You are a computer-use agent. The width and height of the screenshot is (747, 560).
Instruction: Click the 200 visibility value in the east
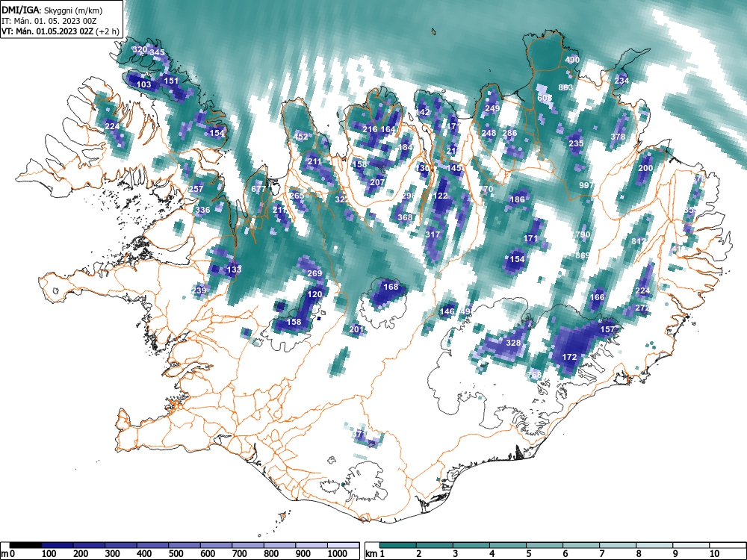tap(645, 168)
